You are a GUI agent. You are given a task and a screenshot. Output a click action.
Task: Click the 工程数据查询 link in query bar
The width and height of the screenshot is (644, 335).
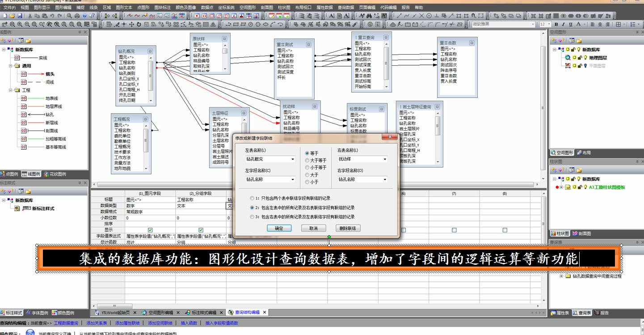[x=66, y=323]
